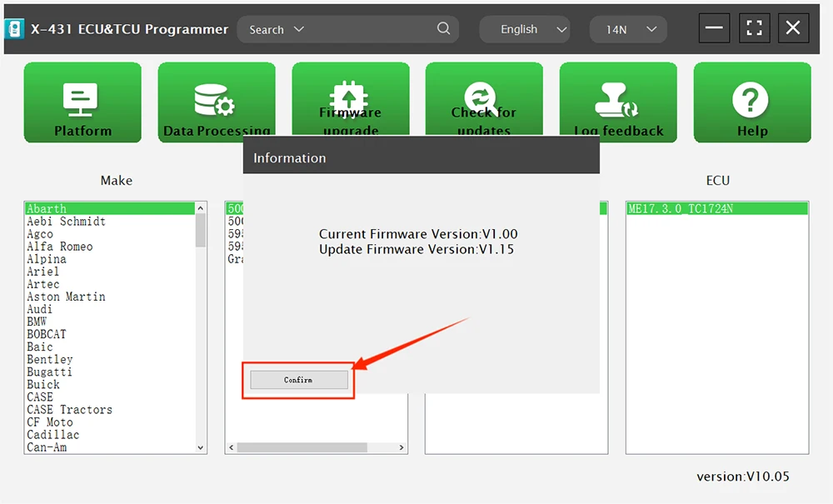The image size is (833, 504).
Task: Open the Platform tile
Action: (x=82, y=102)
